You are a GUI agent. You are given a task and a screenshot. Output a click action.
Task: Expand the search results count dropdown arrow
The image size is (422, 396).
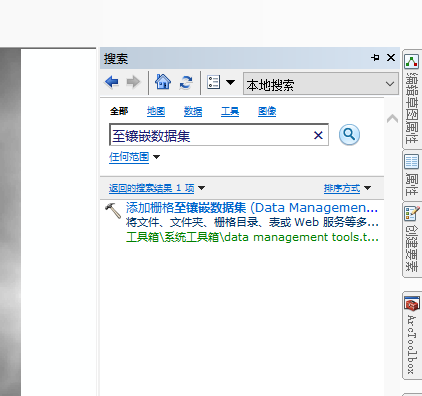(x=201, y=188)
